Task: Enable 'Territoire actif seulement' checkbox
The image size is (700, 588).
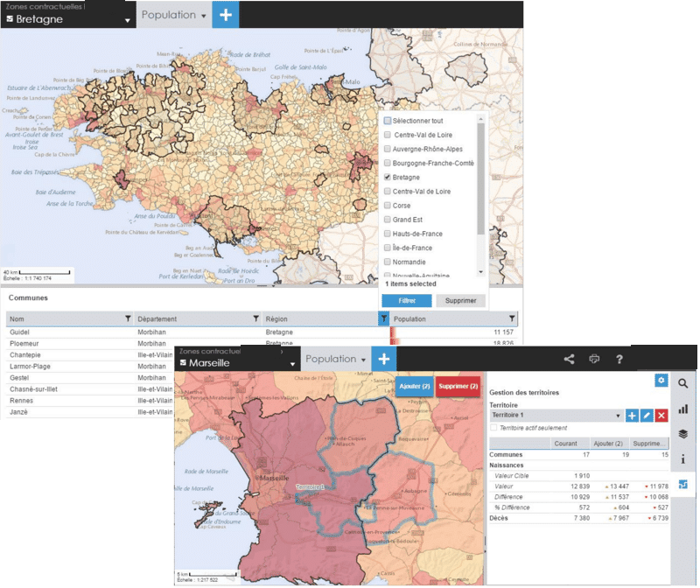Action: pyautogui.click(x=494, y=428)
